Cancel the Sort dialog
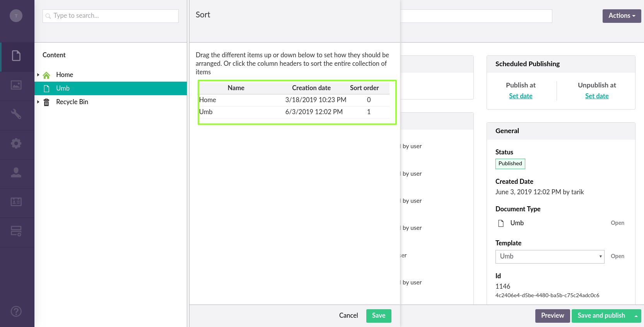 point(348,316)
